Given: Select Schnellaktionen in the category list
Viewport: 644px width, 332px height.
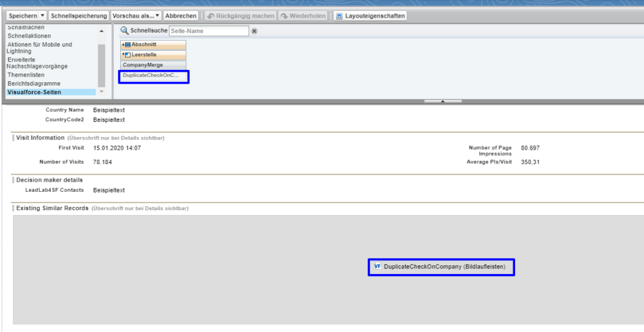Looking at the screenshot, I should tap(29, 36).
